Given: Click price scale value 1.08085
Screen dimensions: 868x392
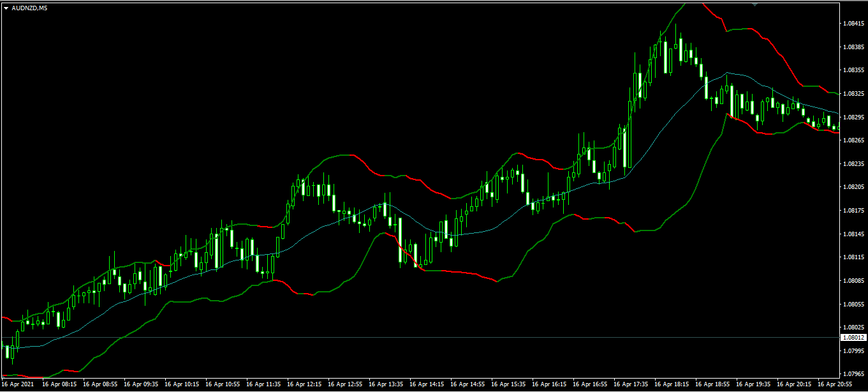Looking at the screenshot, I should (x=853, y=281).
